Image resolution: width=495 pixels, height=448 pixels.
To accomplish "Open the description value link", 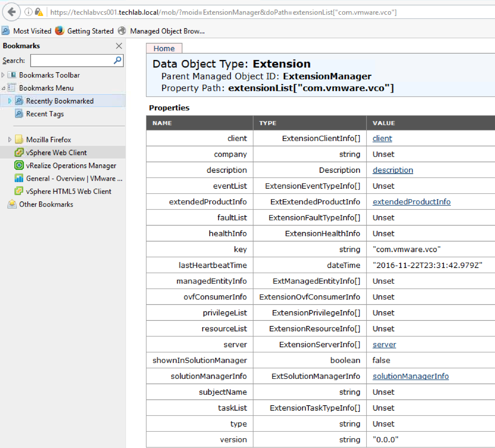I will pyautogui.click(x=393, y=170).
